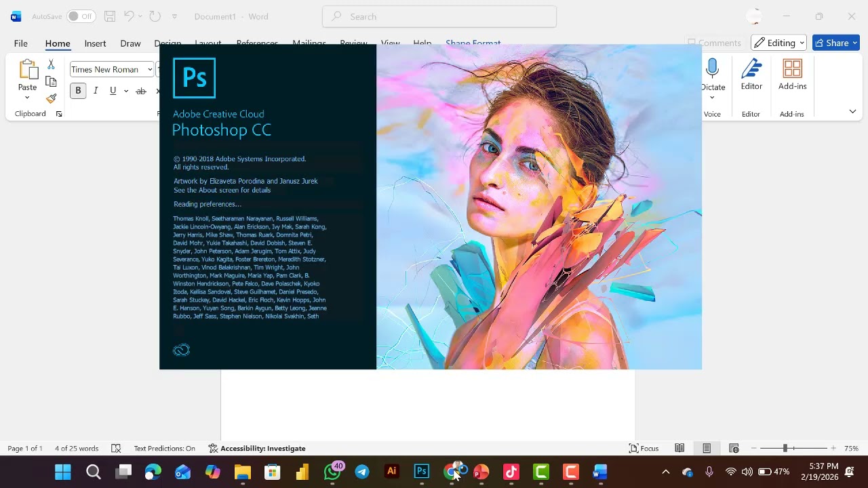The height and width of the screenshot is (488, 868).
Task: Apply strikethrough formatting in Word
Action: point(141,91)
